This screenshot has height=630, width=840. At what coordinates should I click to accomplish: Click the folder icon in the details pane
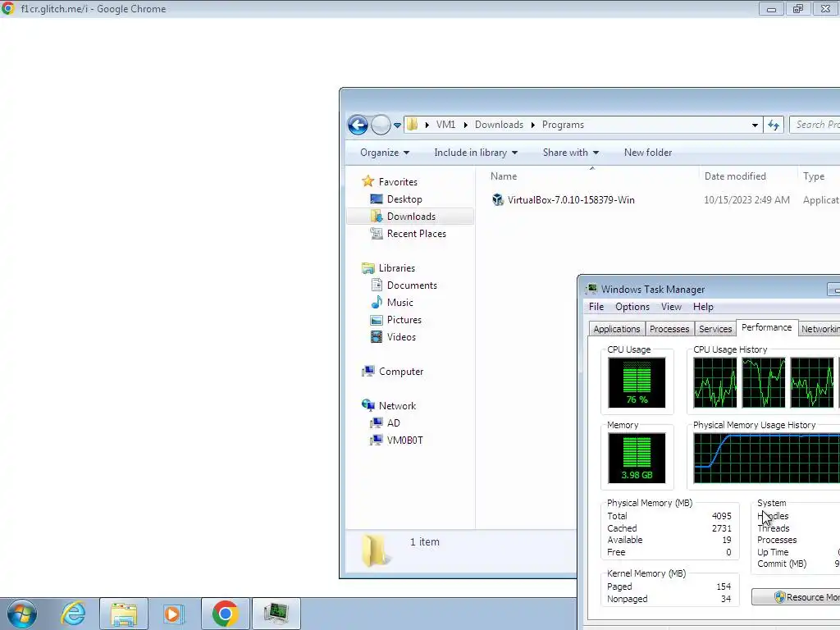tap(374, 550)
